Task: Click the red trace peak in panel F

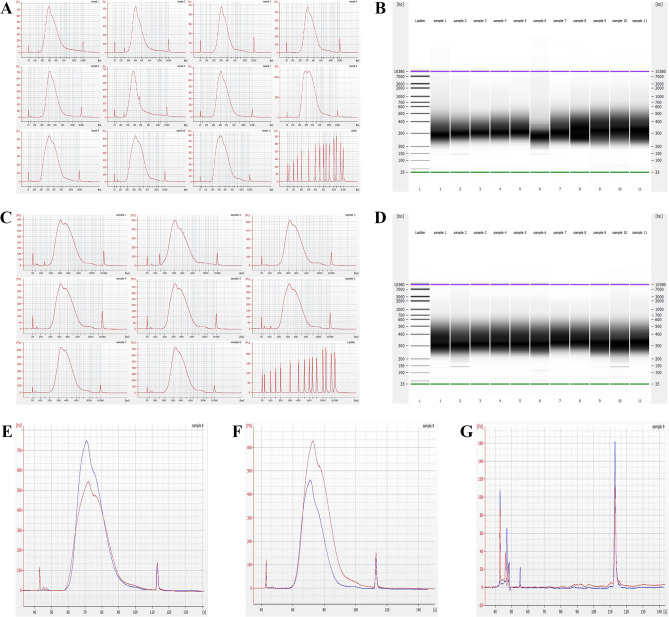Action: tap(313, 442)
